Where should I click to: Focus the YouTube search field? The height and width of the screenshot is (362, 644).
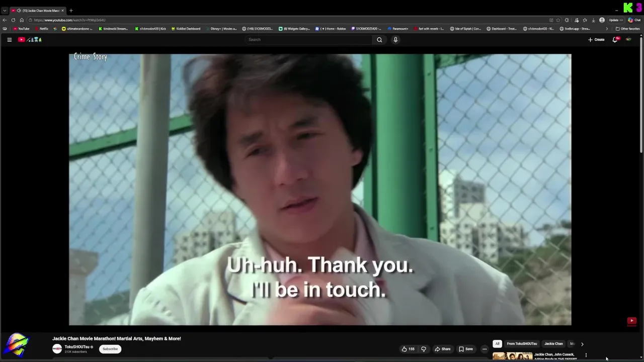[x=309, y=40]
